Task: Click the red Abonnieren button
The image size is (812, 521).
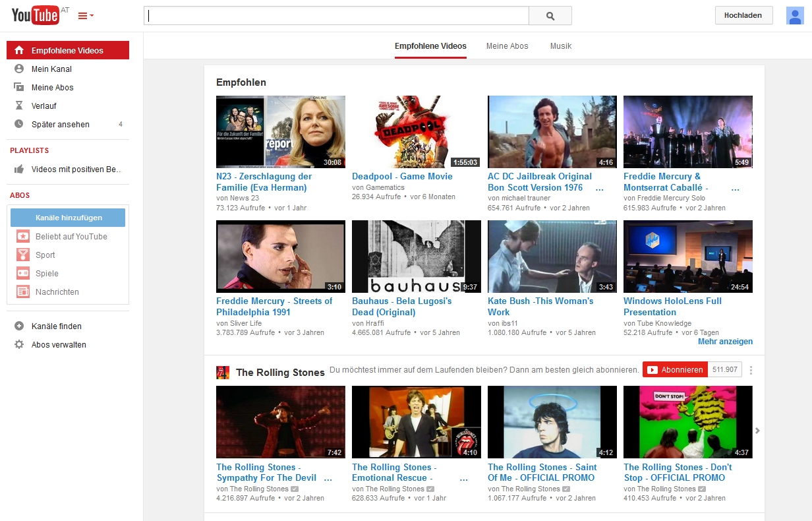Action: click(675, 370)
